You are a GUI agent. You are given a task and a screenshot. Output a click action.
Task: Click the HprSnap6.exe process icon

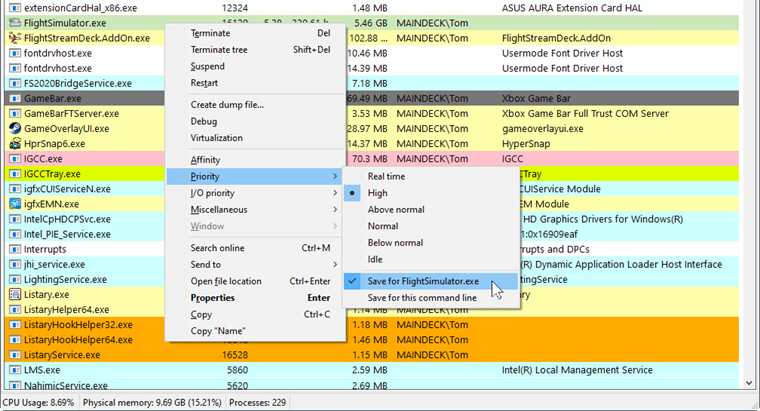tap(14, 143)
